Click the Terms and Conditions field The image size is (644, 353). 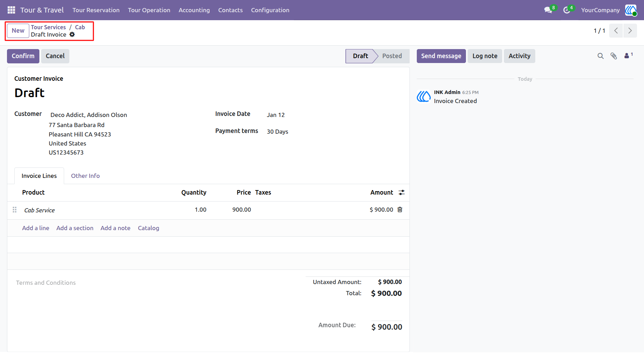[x=46, y=283]
